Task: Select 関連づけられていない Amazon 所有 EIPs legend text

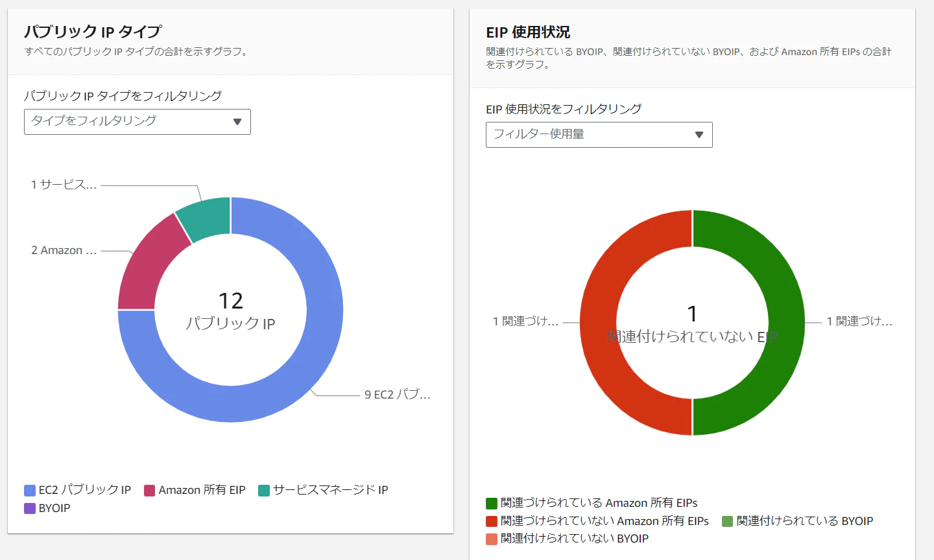Action: coord(605,521)
